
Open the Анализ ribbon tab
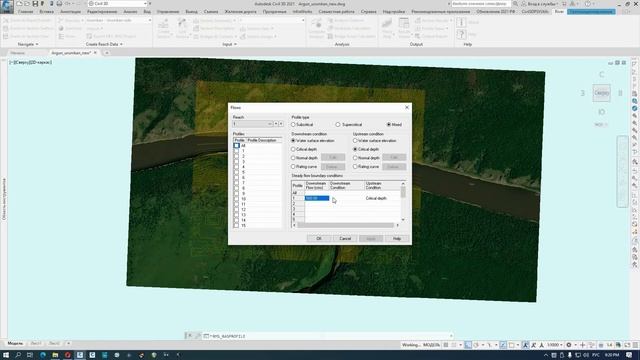pyautogui.click(x=130, y=12)
